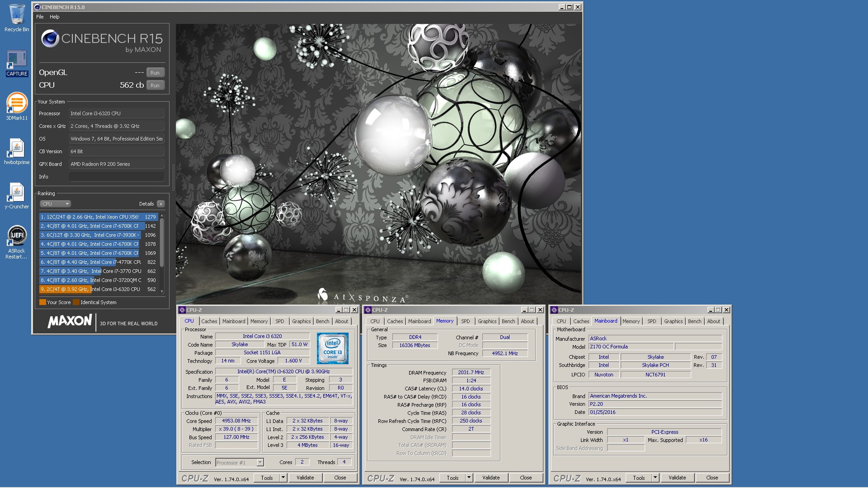The width and height of the screenshot is (868, 488).
Task: Open the Help menu in Cinebench
Action: (54, 17)
